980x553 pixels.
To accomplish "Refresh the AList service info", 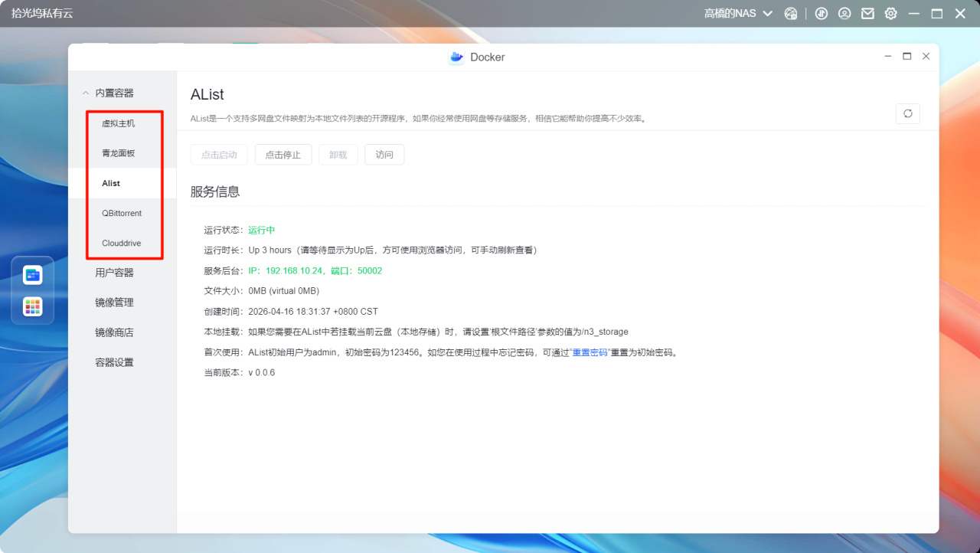I will pyautogui.click(x=908, y=113).
